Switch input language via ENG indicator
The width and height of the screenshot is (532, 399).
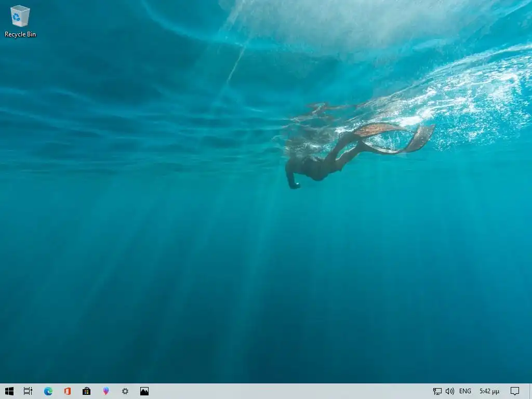tap(465, 391)
